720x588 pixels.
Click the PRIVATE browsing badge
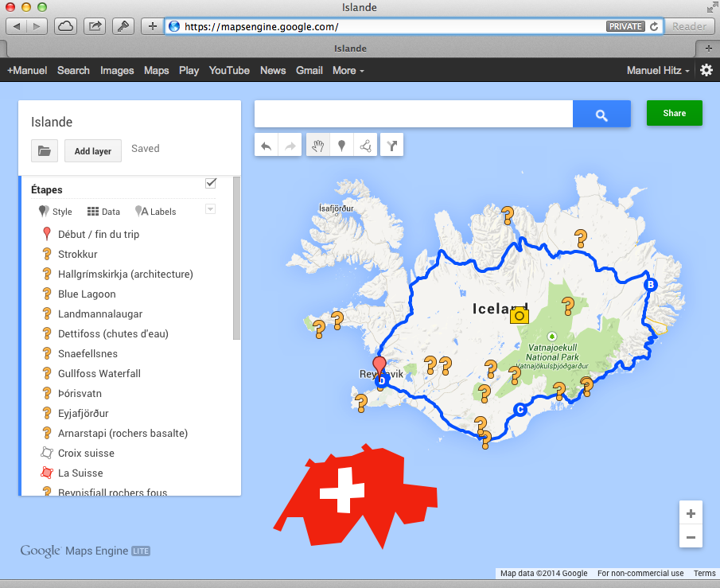point(625,26)
